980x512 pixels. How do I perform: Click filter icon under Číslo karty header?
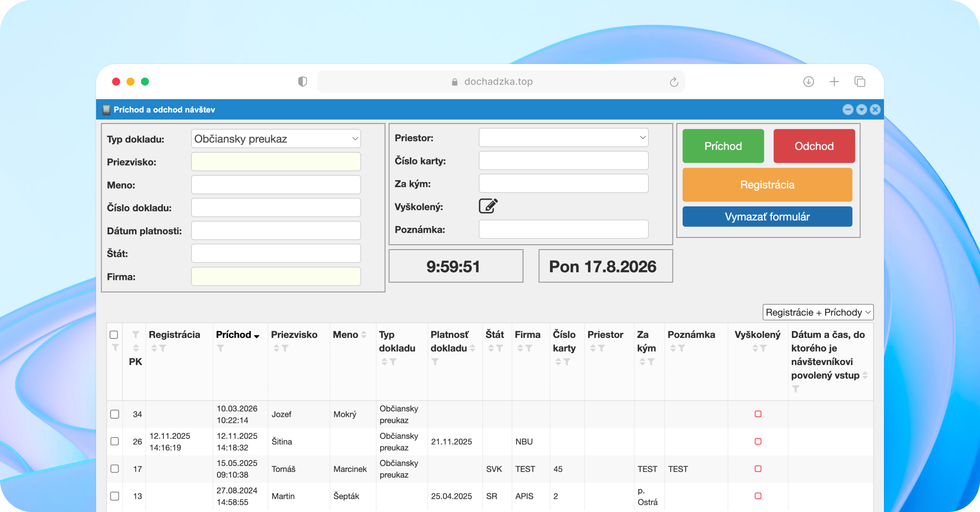(567, 362)
